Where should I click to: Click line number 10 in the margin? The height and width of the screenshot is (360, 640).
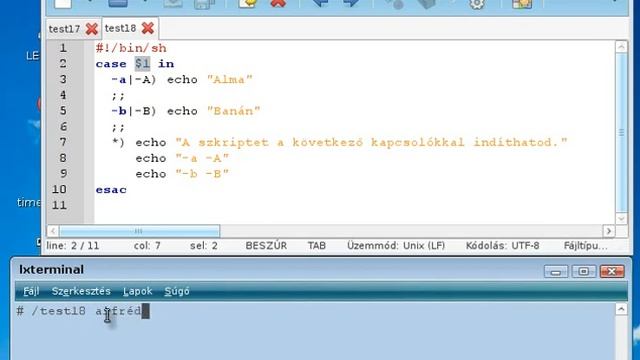59,190
